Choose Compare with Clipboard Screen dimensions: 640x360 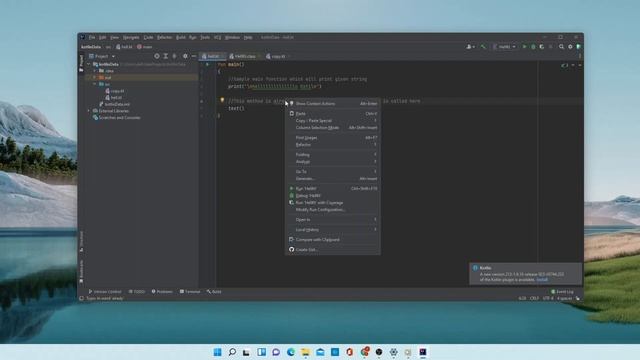333,240
